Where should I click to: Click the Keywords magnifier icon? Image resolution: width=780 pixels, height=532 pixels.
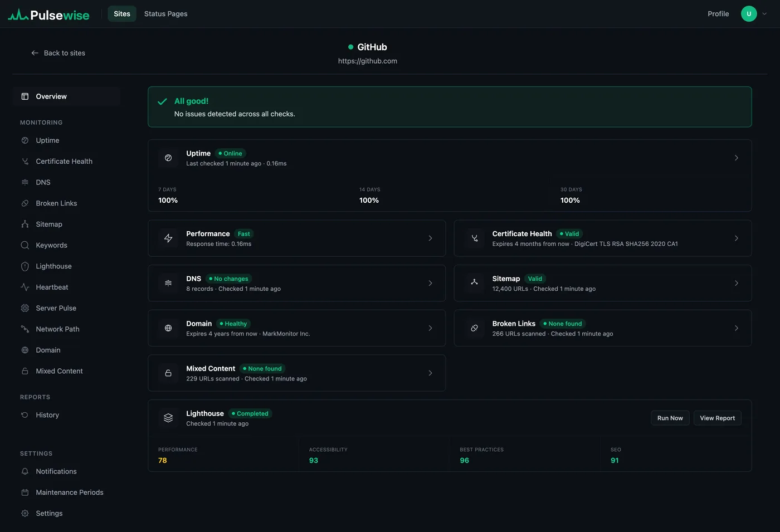point(25,245)
